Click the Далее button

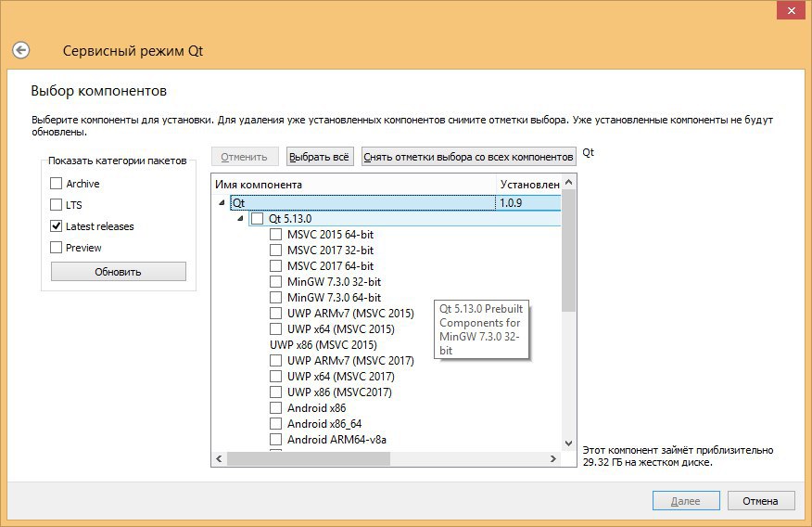(x=686, y=501)
